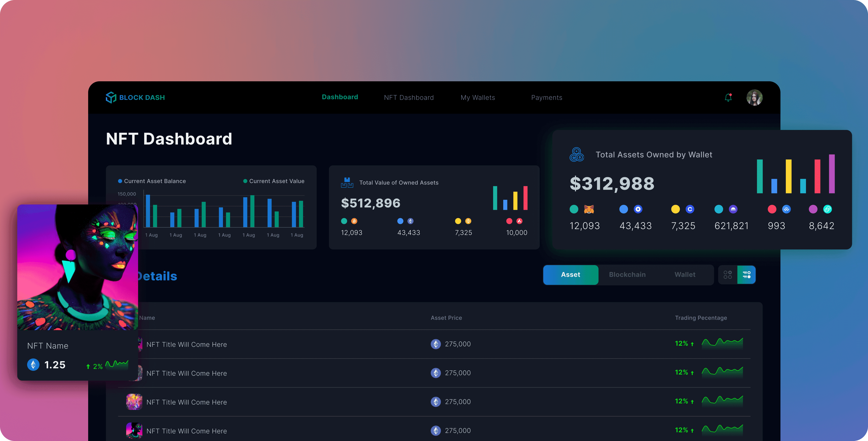This screenshot has width=868, height=441.
Task: Click the red legend dot above 993
Action: tap(772, 209)
